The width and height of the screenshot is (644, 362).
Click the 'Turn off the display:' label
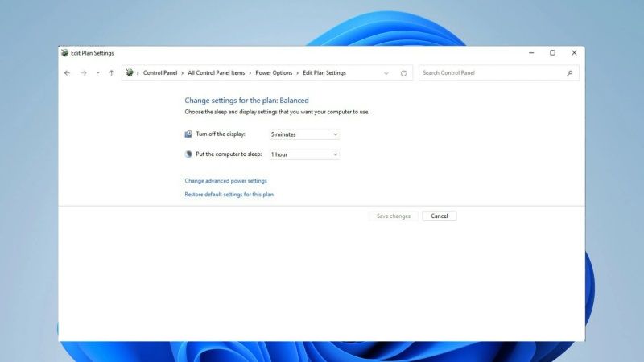pyautogui.click(x=220, y=134)
